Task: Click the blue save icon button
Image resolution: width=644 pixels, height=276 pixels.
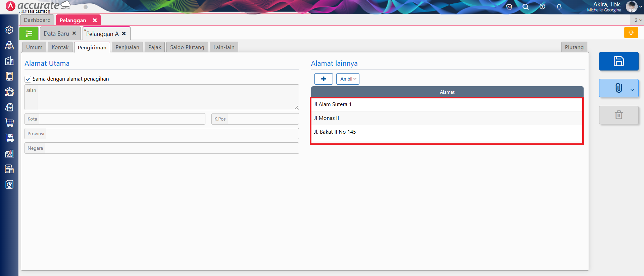Action: click(618, 61)
